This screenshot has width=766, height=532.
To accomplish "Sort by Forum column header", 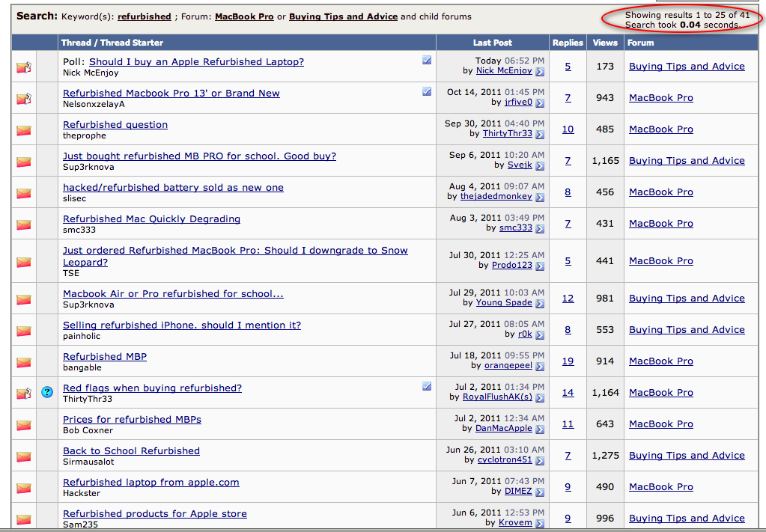I will [x=640, y=43].
